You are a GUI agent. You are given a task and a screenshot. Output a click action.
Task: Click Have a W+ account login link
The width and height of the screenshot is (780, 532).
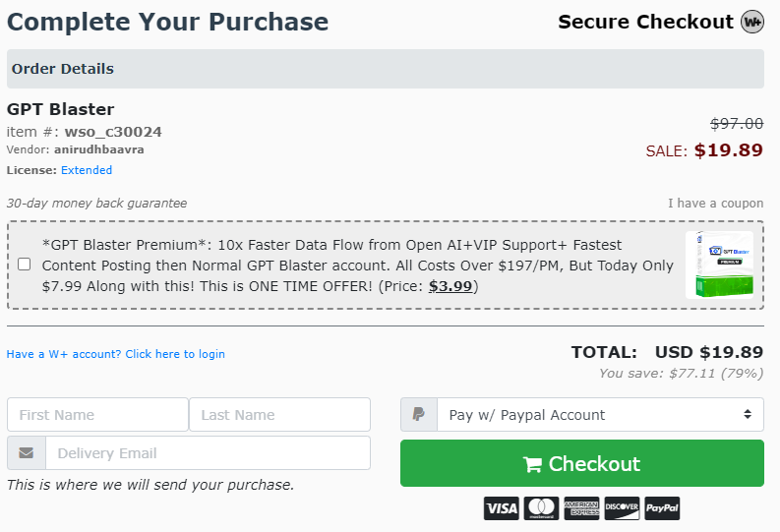click(x=115, y=354)
